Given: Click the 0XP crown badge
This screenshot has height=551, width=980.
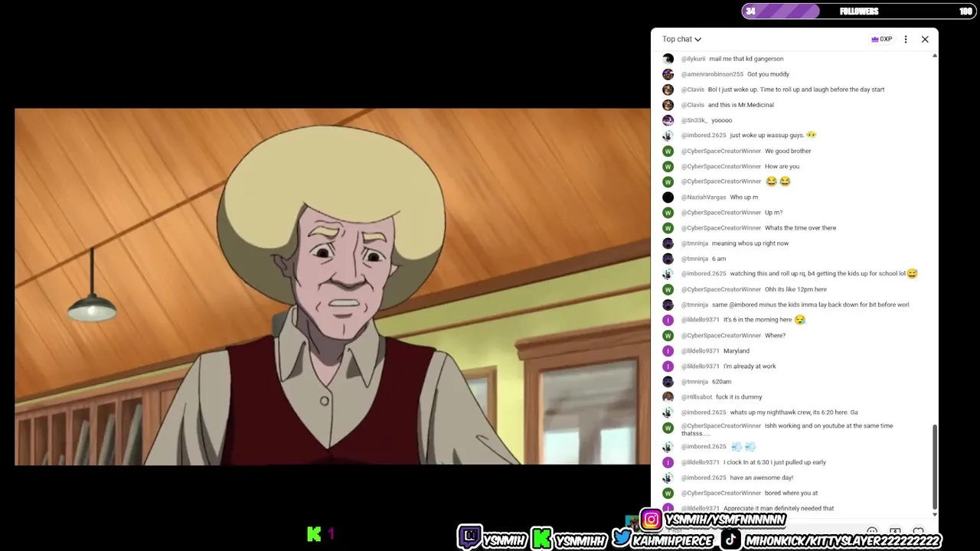Looking at the screenshot, I should (882, 39).
